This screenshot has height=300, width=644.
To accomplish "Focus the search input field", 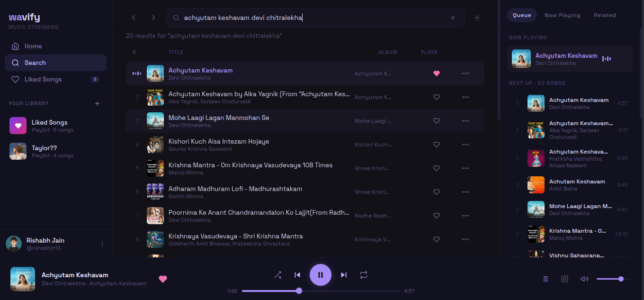I will pos(315,18).
